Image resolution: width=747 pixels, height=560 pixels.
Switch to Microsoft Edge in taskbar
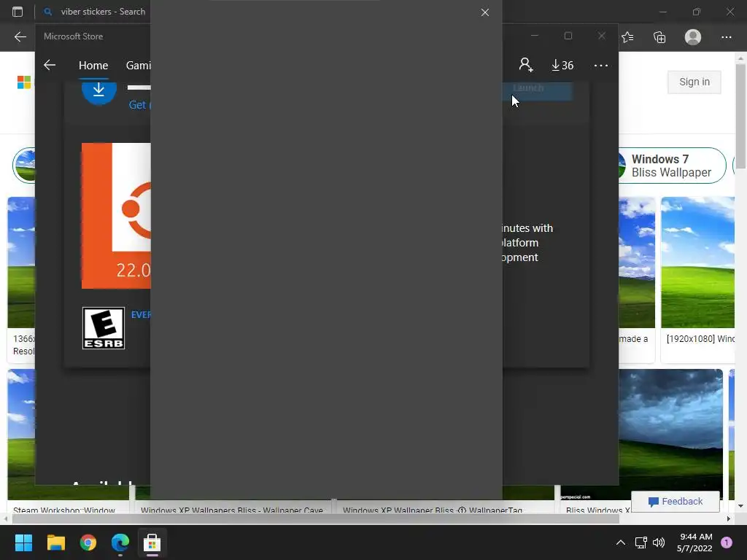click(120, 542)
